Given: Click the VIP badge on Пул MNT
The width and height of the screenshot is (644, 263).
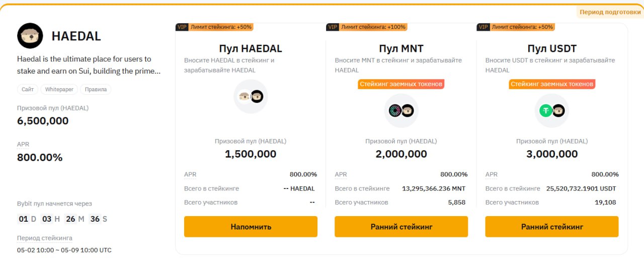Looking at the screenshot, I should pyautogui.click(x=332, y=27).
